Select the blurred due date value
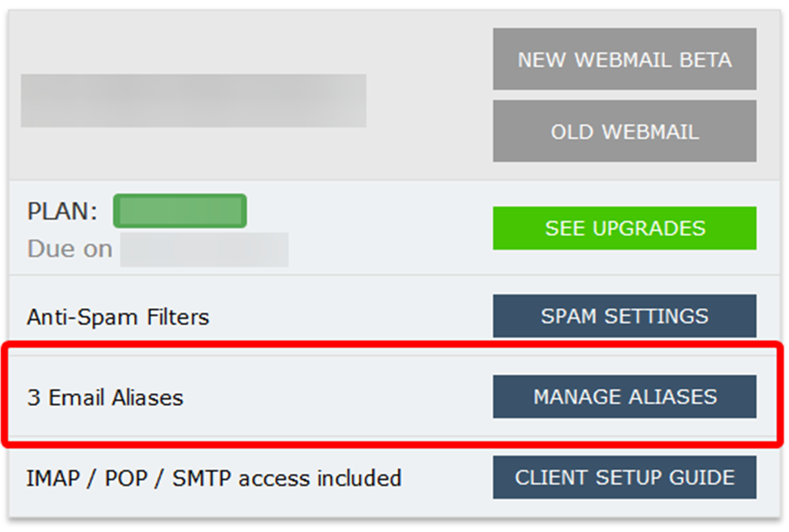 tap(204, 250)
